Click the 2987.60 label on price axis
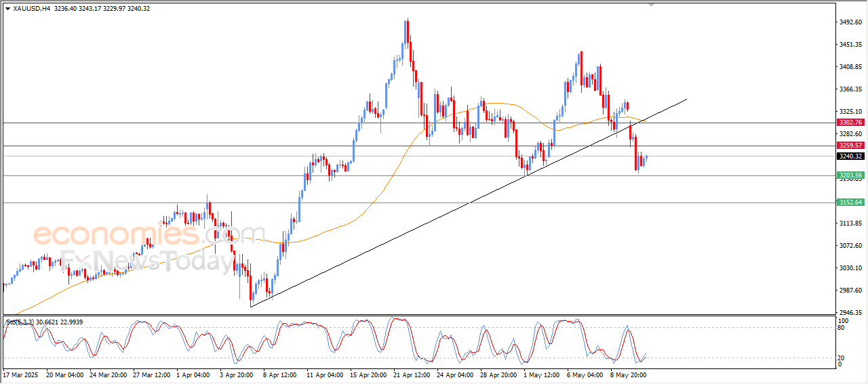The height and width of the screenshot is (384, 868). click(850, 290)
